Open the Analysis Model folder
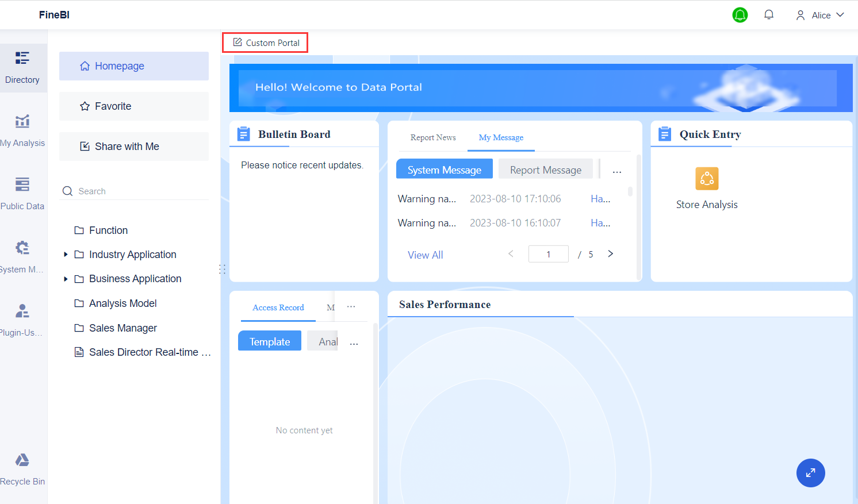Image resolution: width=858 pixels, height=504 pixels. (x=116, y=303)
